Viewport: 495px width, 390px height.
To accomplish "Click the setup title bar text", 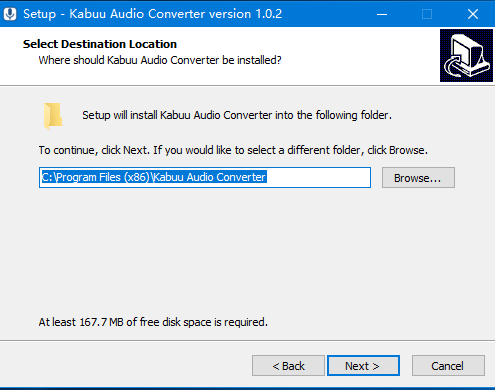I will point(152,14).
